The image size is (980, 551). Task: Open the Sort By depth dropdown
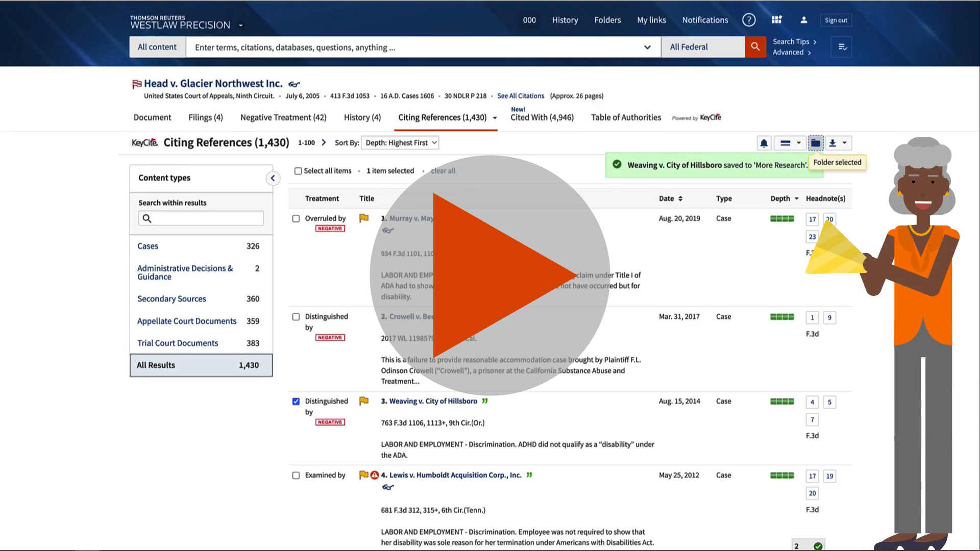pyautogui.click(x=401, y=143)
